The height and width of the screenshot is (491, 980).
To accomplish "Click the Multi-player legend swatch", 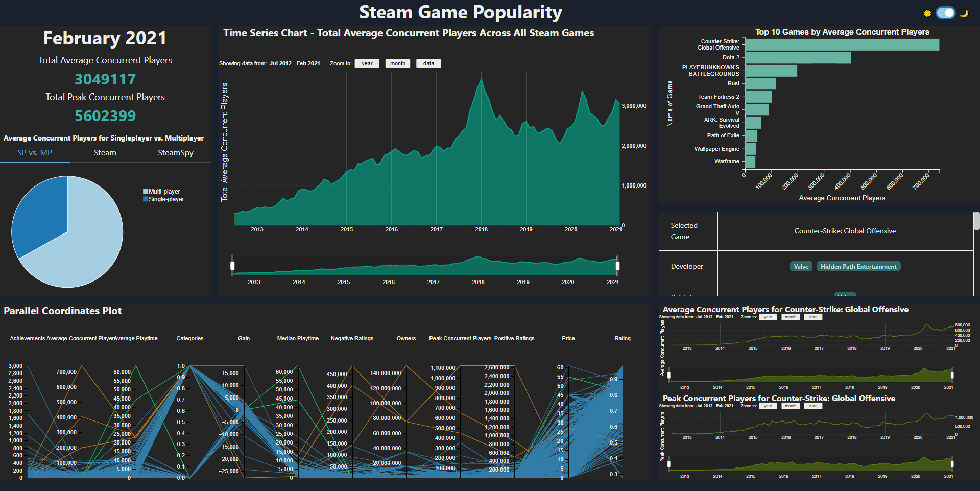I will point(146,192).
